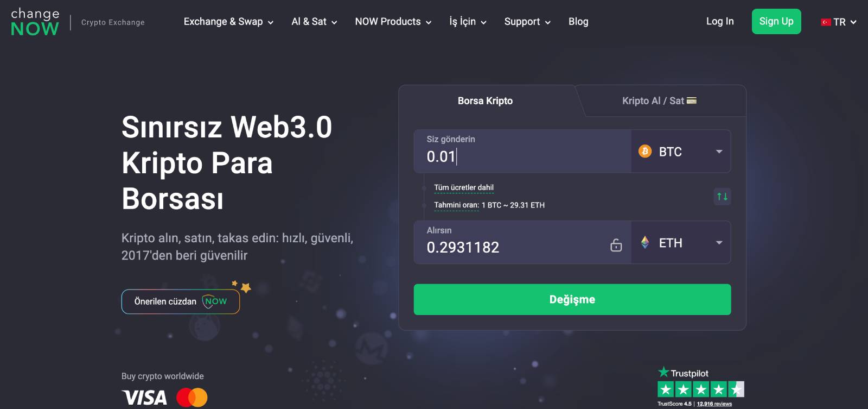Expand the İş İçin menu
This screenshot has height=409, width=868.
(x=468, y=22)
